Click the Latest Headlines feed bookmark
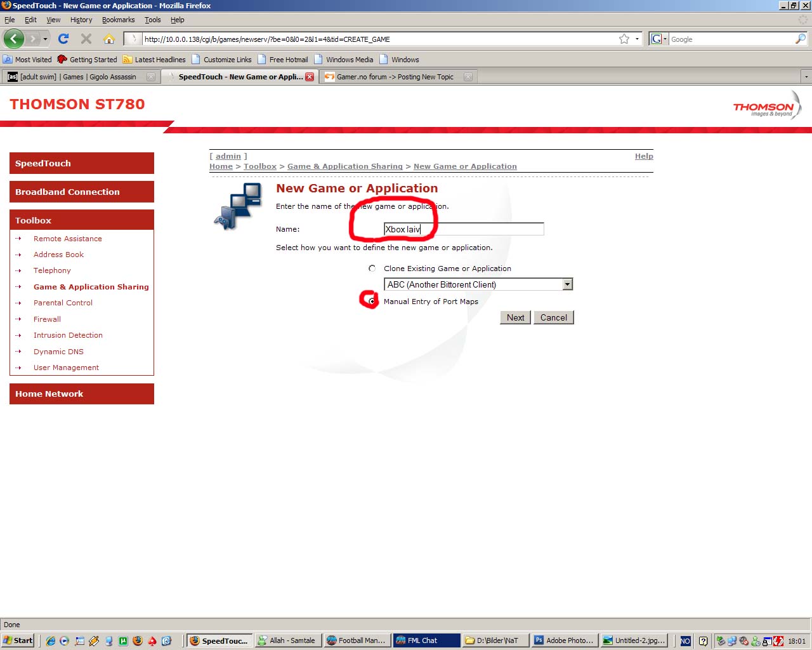 (154, 60)
